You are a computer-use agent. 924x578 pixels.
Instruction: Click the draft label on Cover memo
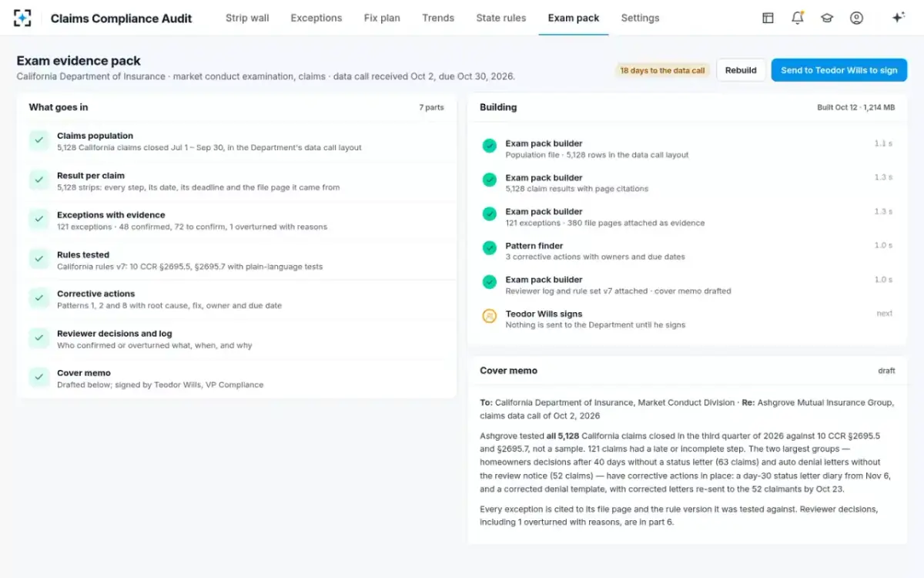point(886,371)
